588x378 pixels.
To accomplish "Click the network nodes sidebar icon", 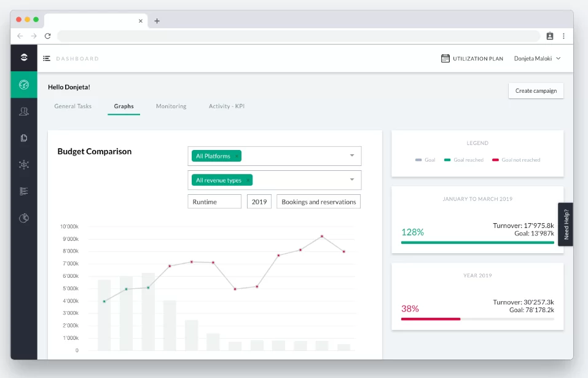I will pos(24,164).
